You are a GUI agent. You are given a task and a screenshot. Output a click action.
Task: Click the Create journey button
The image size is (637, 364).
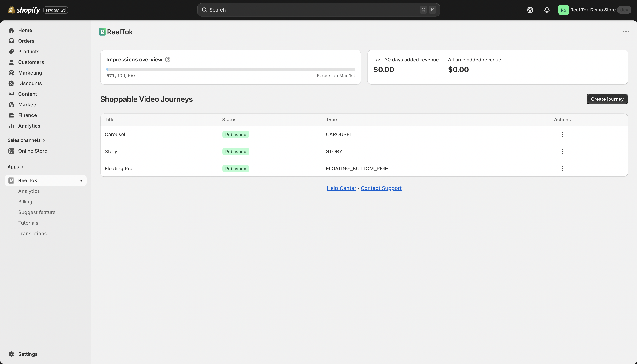607,99
